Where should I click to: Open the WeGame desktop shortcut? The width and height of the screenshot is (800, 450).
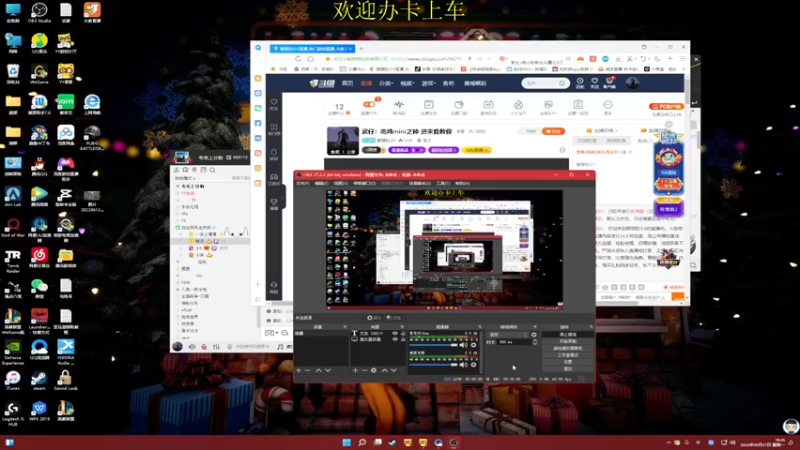[39, 73]
